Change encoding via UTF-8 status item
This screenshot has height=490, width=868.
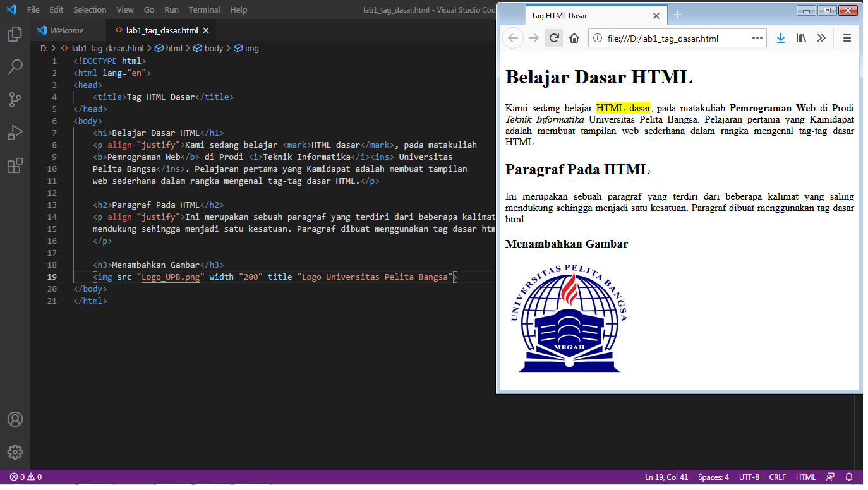pos(749,477)
